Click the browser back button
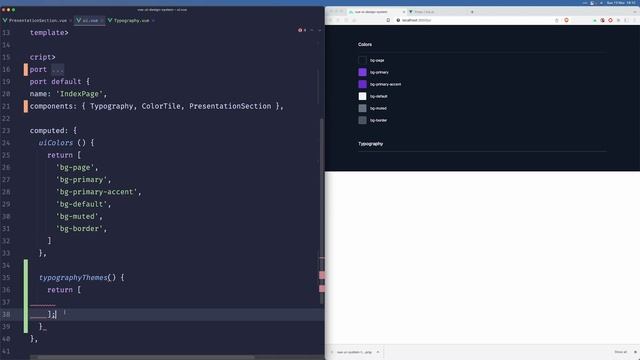Screen dimensions: 640x360 (x=331, y=20)
